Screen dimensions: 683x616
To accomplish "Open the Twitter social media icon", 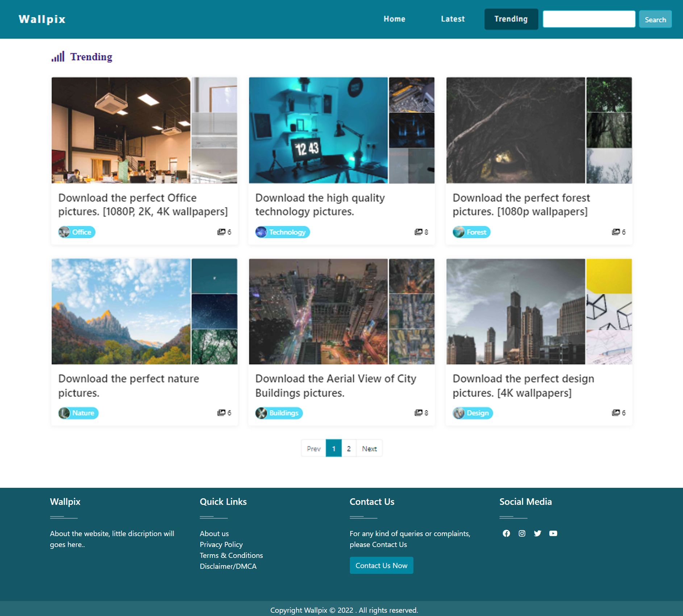I will 537,533.
